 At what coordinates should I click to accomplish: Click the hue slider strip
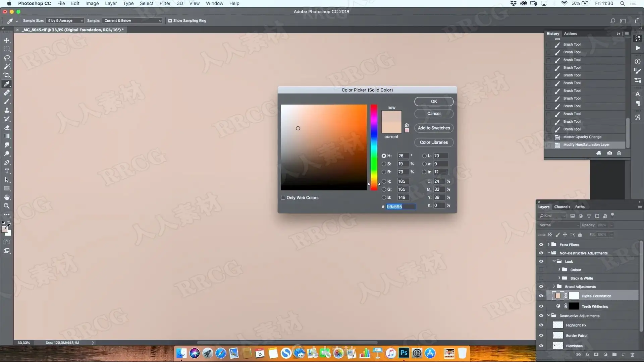coord(374,147)
